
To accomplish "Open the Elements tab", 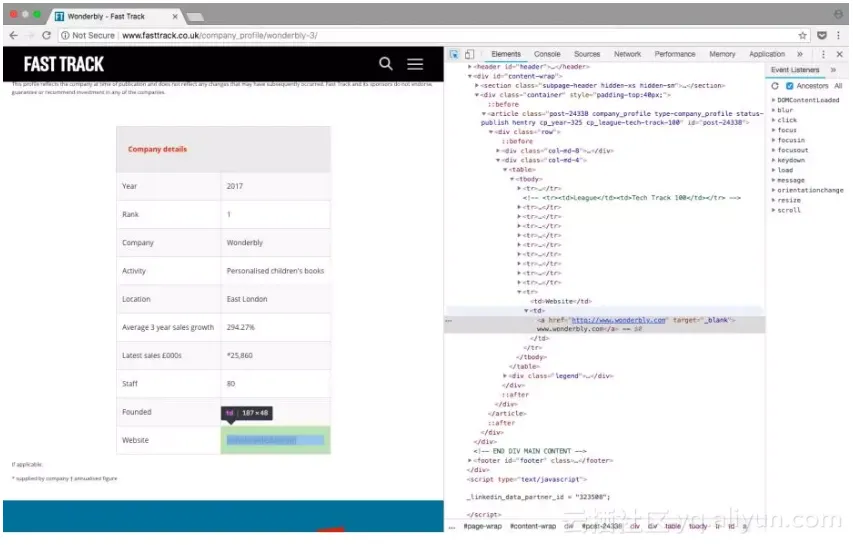I will [x=506, y=54].
